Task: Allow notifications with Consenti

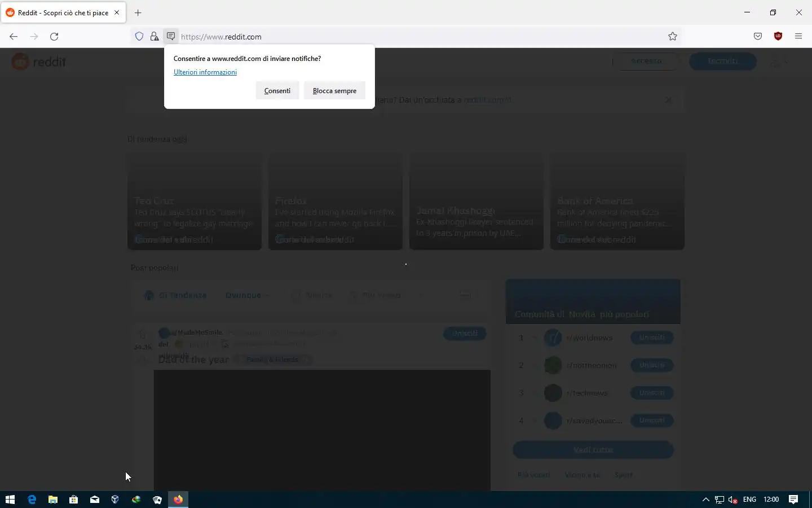Action: click(x=277, y=91)
